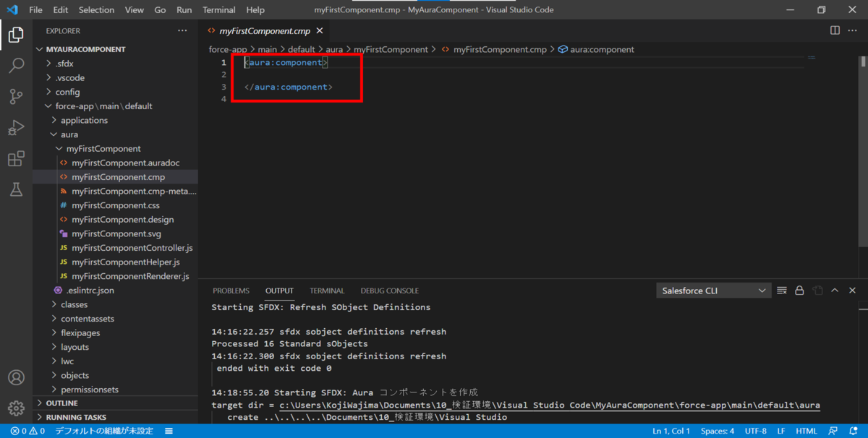
Task: Open the Go menu
Action: pyautogui.click(x=160, y=10)
